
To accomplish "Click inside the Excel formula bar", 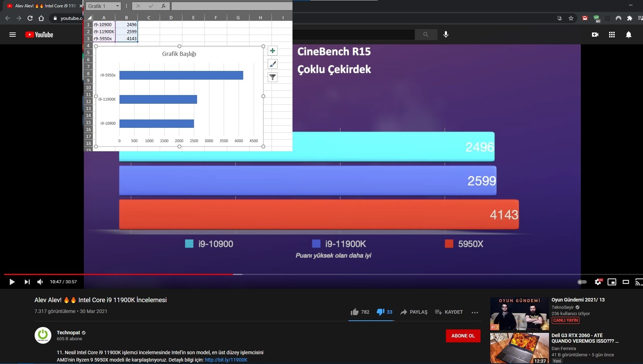I will [x=232, y=6].
